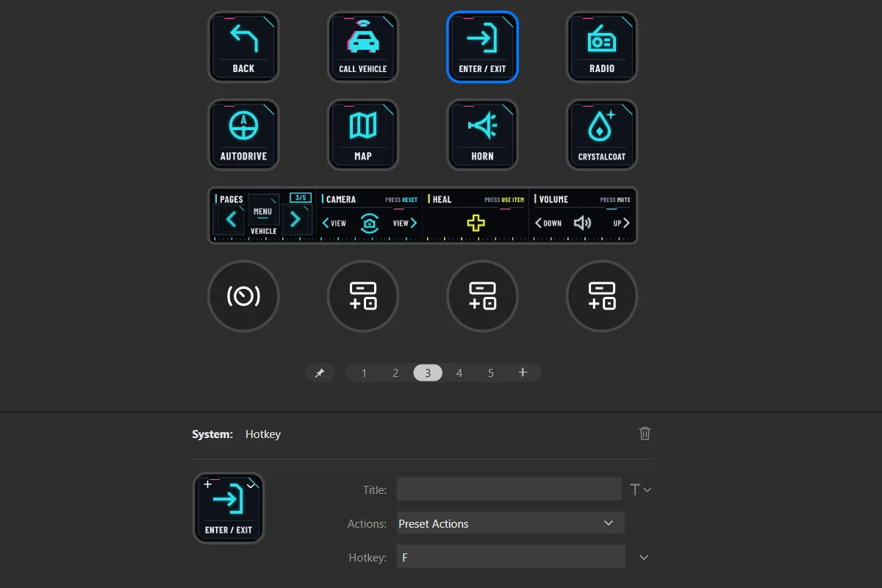Select the CALL VEHICLE key
The height and width of the screenshot is (588, 882).
click(363, 46)
